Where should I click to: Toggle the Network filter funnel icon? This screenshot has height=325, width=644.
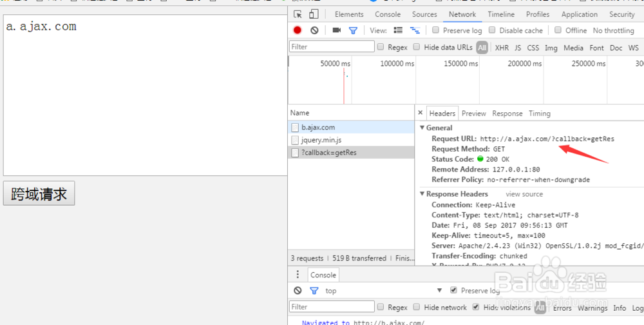coord(353,30)
